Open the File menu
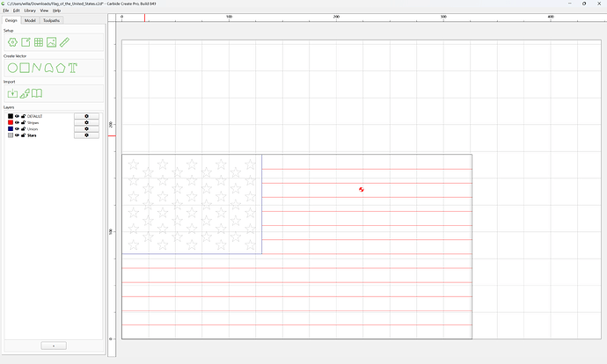The height and width of the screenshot is (364, 607). [x=6, y=11]
